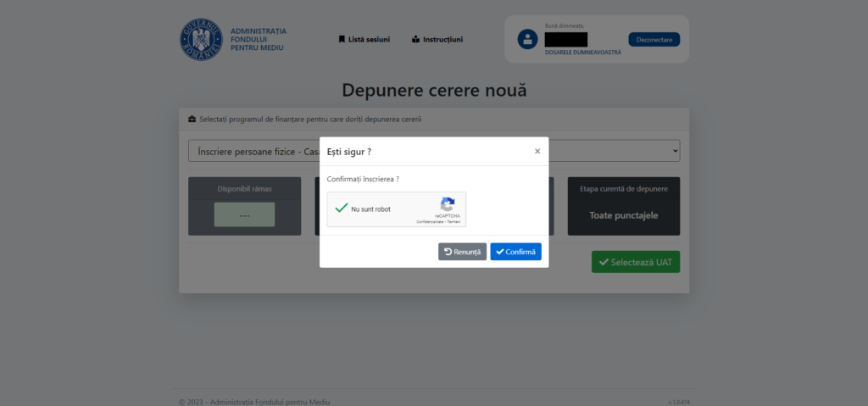
Task: Click the reCAPTCHA logo icon
Action: point(448,203)
